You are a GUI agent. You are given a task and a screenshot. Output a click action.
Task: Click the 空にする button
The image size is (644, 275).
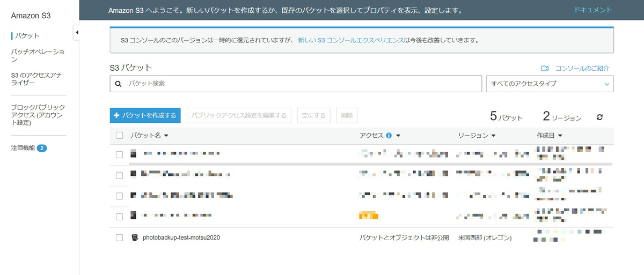(x=313, y=115)
